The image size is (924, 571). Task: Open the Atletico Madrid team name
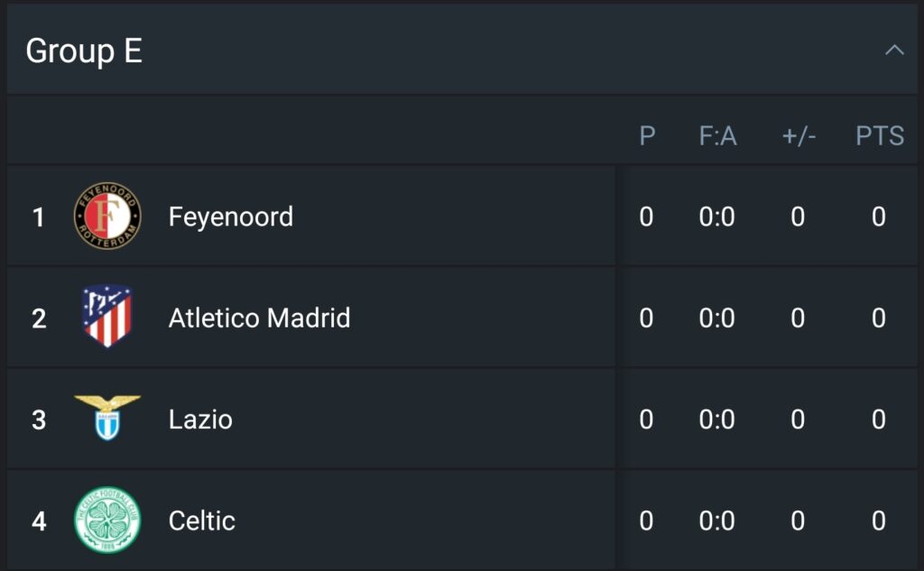pyautogui.click(x=259, y=318)
